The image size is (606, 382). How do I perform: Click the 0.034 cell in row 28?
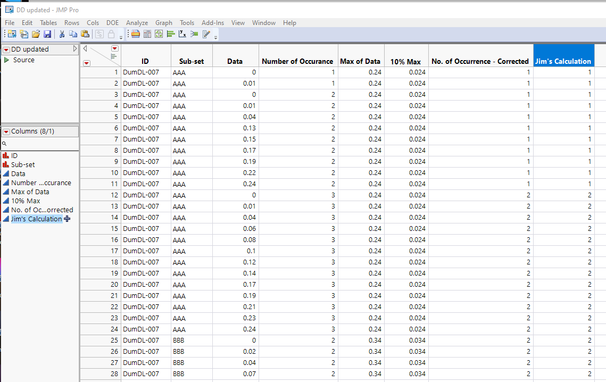(x=406, y=374)
